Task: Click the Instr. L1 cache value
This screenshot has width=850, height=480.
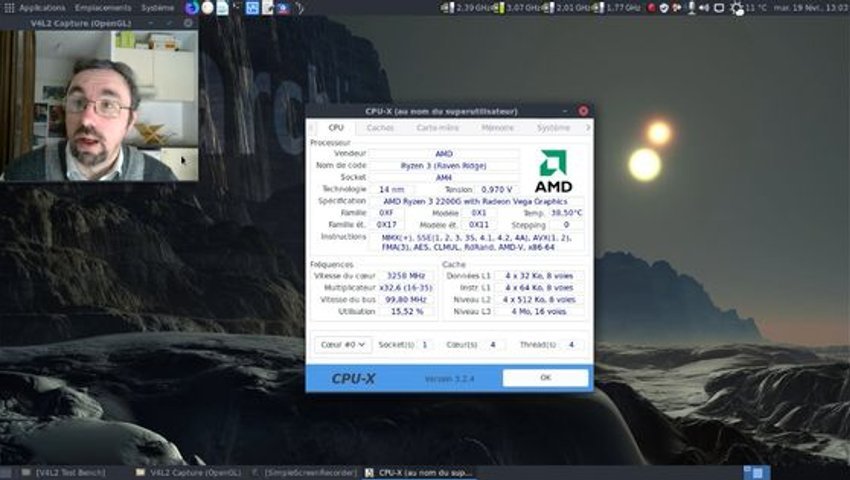Action: 539,288
